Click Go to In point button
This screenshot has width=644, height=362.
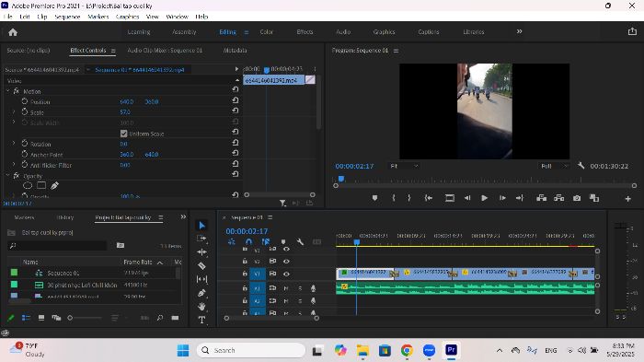click(x=429, y=198)
